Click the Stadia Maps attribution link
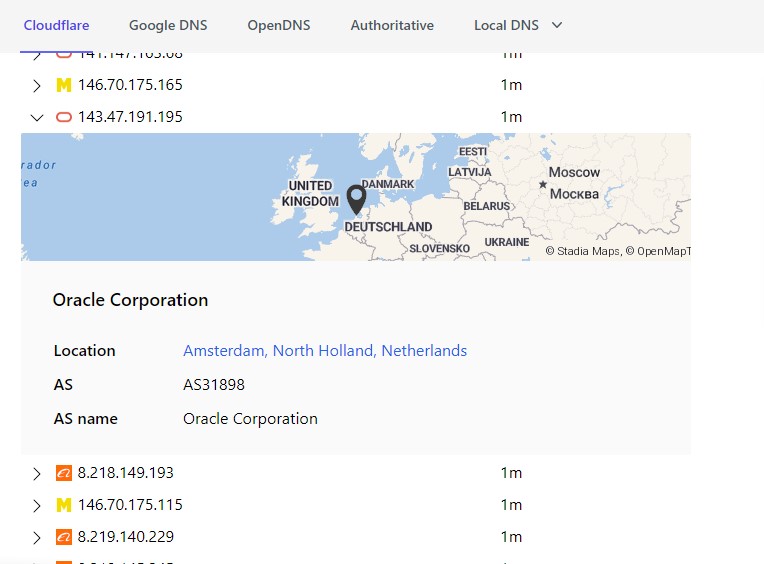 pyautogui.click(x=588, y=251)
